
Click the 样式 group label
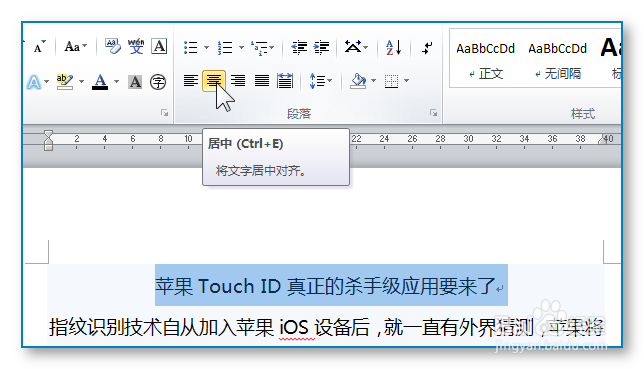[583, 113]
